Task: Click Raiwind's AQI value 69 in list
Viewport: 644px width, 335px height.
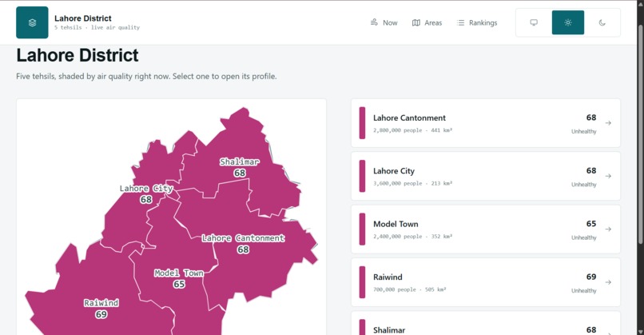Action: [x=591, y=277]
